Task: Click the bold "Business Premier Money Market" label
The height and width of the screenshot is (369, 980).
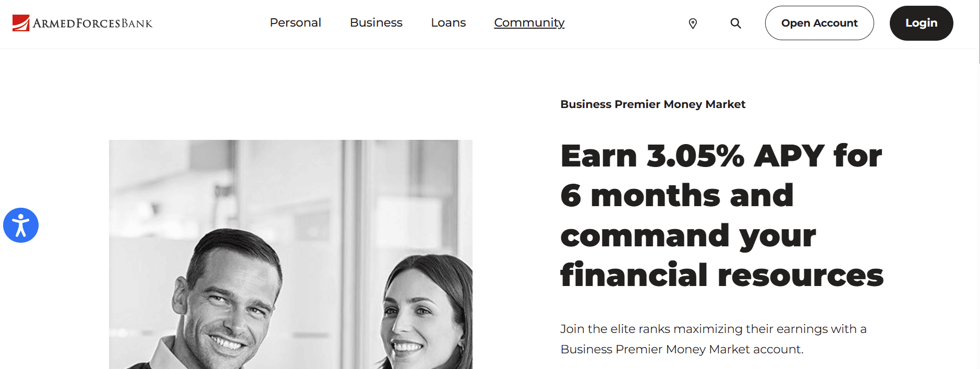Action: coord(652,104)
